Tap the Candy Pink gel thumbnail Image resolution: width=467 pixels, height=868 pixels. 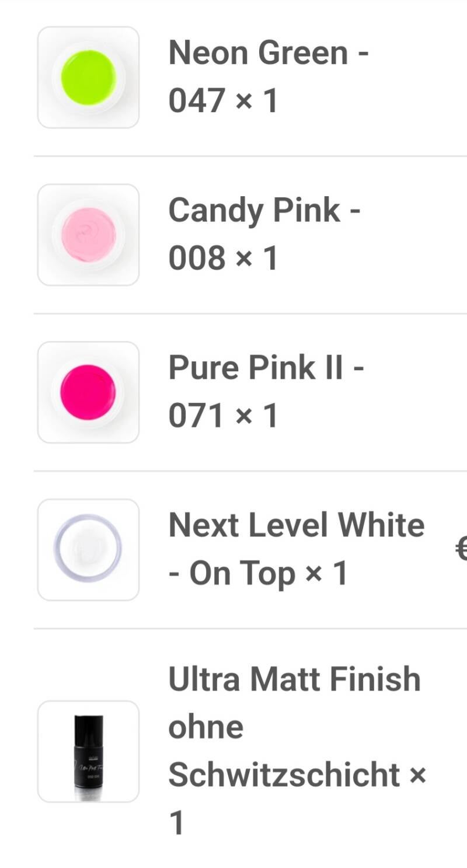[88, 235]
